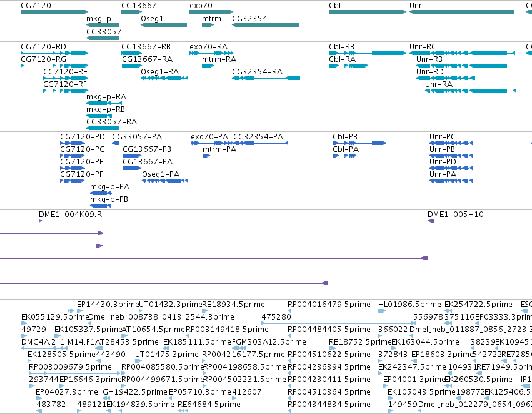
Task: Click the Unr-RB transcript
Action: click(462, 66)
